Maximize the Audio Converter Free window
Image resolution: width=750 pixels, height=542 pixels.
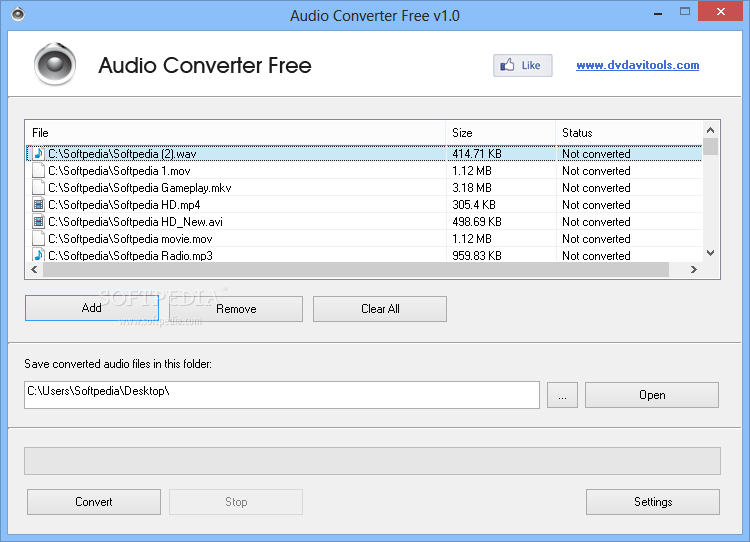685,11
